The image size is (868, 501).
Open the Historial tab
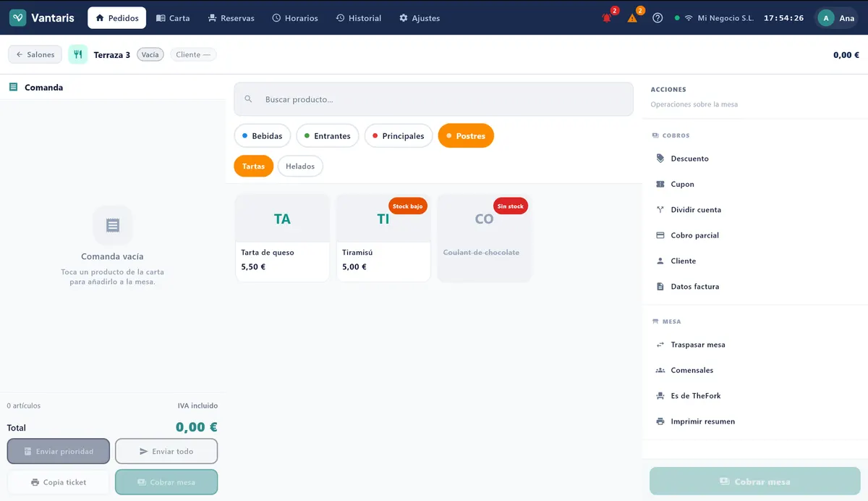pyautogui.click(x=359, y=18)
